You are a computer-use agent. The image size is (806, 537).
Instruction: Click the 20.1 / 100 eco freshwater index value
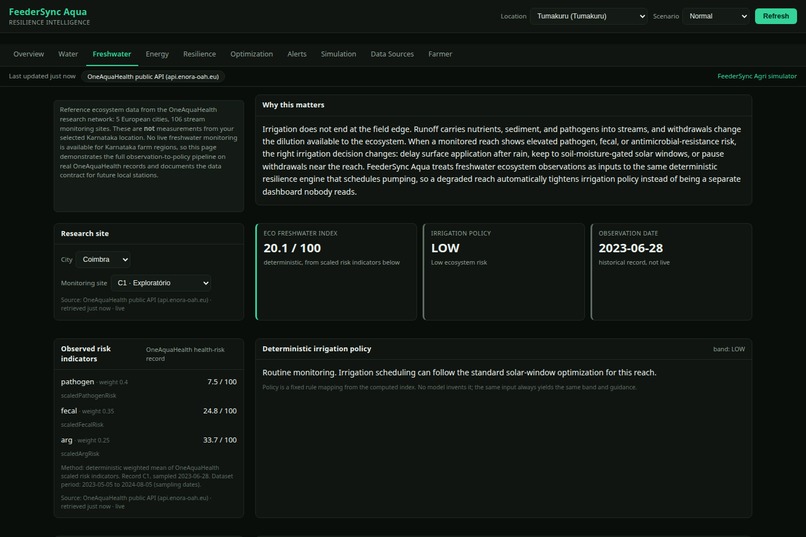coord(292,248)
